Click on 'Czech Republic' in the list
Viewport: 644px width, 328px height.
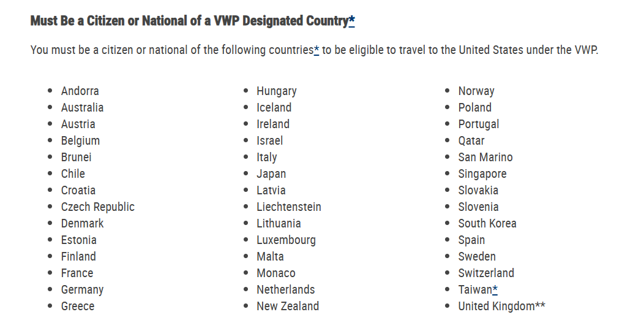[x=98, y=207]
